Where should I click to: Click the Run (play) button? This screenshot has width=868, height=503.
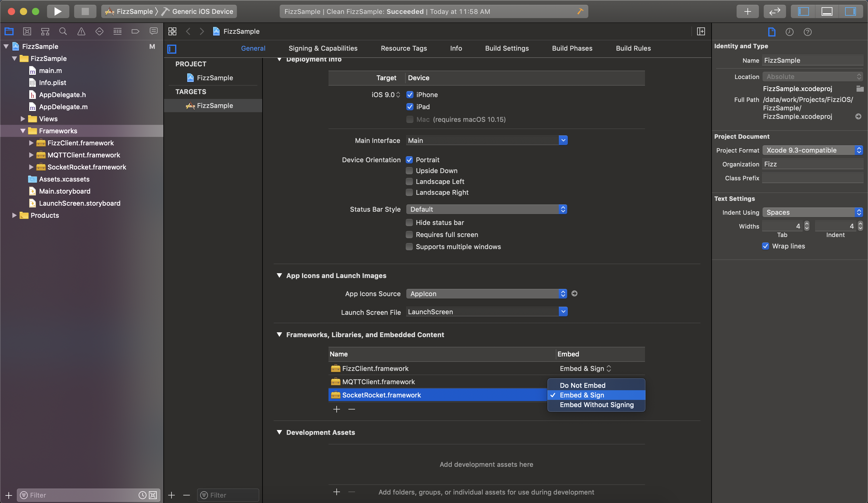tap(58, 11)
